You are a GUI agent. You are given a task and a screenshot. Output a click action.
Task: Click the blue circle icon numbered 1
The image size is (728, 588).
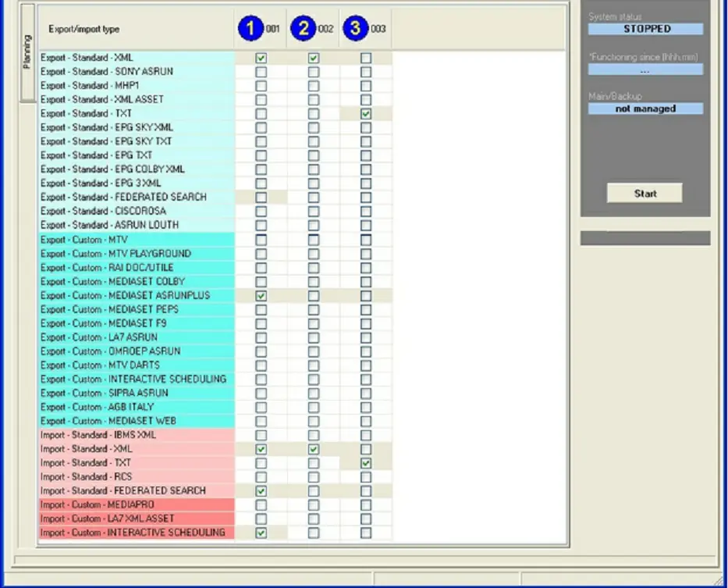click(250, 29)
